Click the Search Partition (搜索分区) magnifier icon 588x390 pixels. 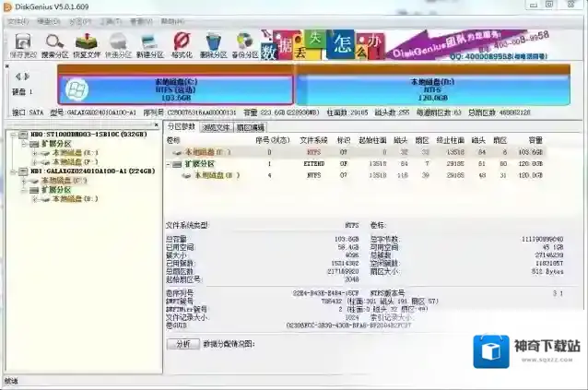54,44
